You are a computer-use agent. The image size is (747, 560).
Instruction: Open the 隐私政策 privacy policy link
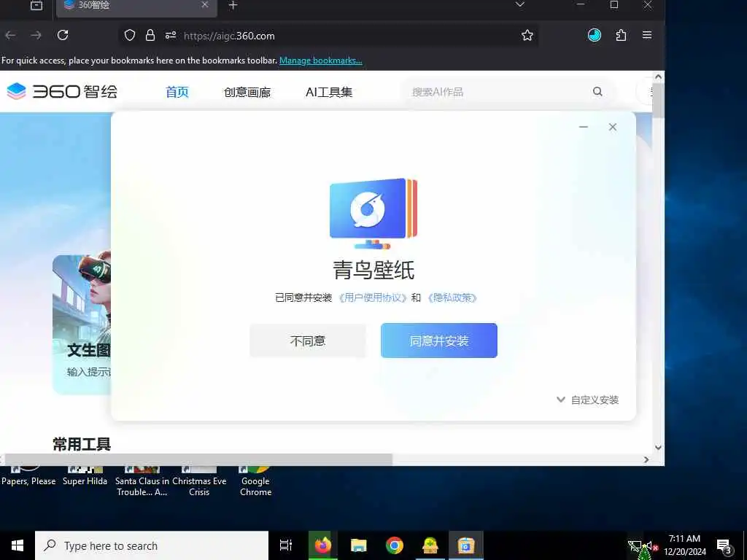point(452,297)
